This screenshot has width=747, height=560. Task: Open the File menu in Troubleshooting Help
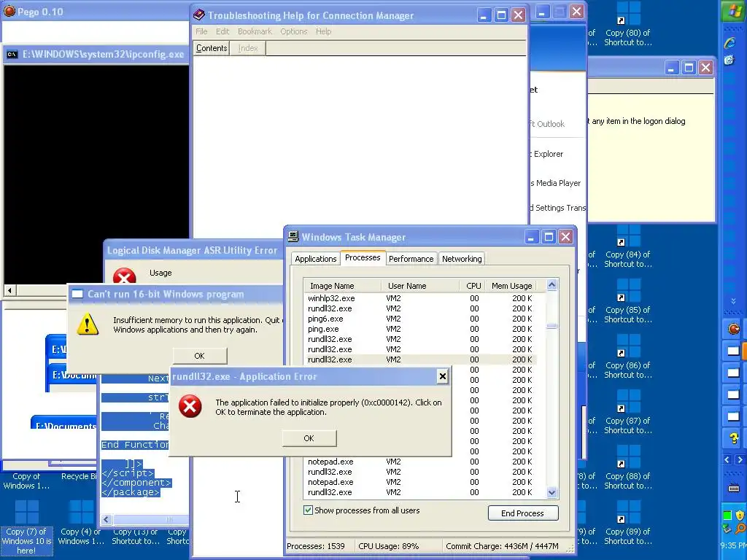point(201,31)
